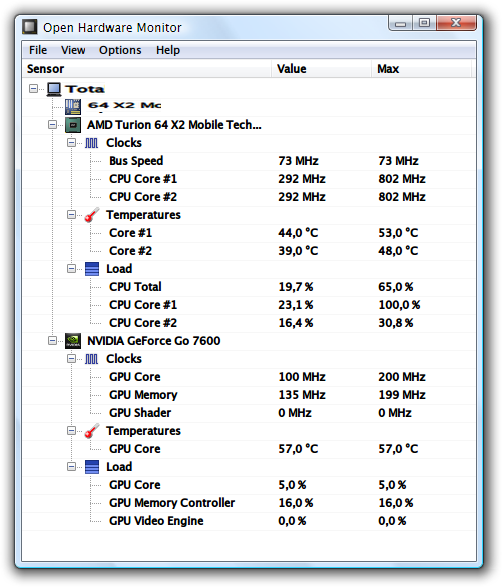Viewport: 502px width, 587px height.
Task: Maximize the Open Hardware Monitor window
Action: coord(424,23)
